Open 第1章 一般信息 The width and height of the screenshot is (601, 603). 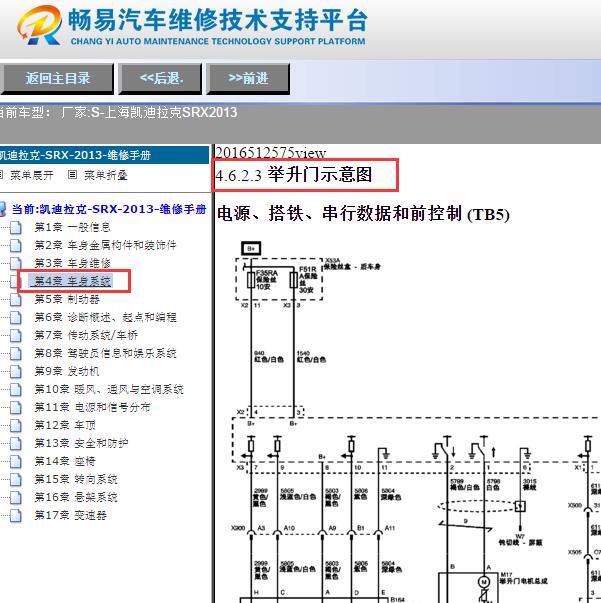[x=72, y=227]
